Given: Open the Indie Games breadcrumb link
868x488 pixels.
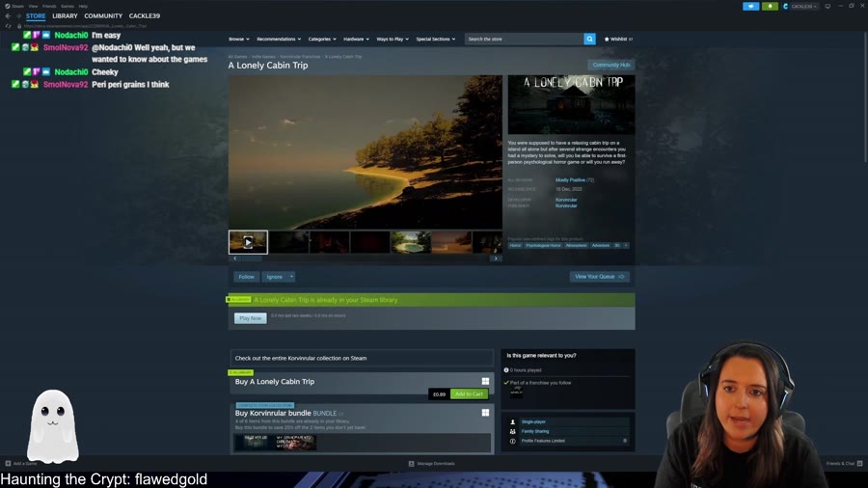Looking at the screenshot, I should (263, 57).
